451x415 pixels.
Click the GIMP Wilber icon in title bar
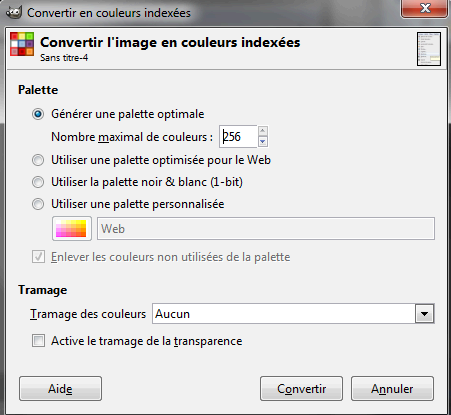click(14, 12)
